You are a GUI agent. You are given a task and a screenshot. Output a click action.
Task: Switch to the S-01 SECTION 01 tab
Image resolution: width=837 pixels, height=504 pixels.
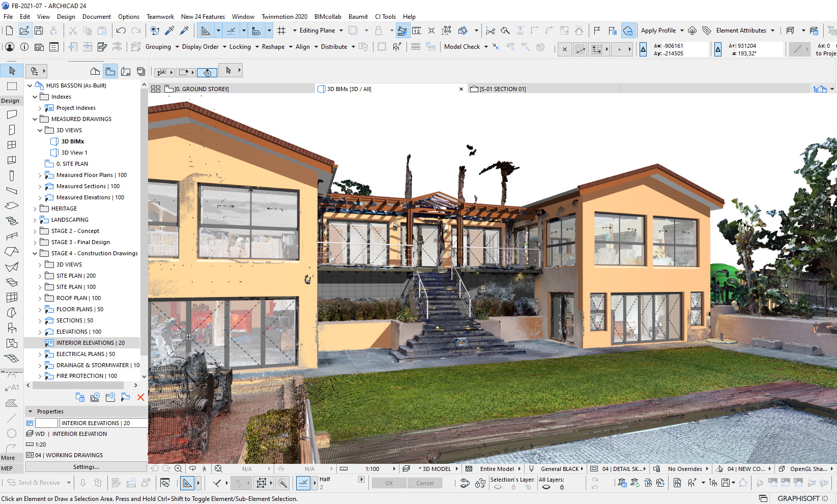[502, 89]
